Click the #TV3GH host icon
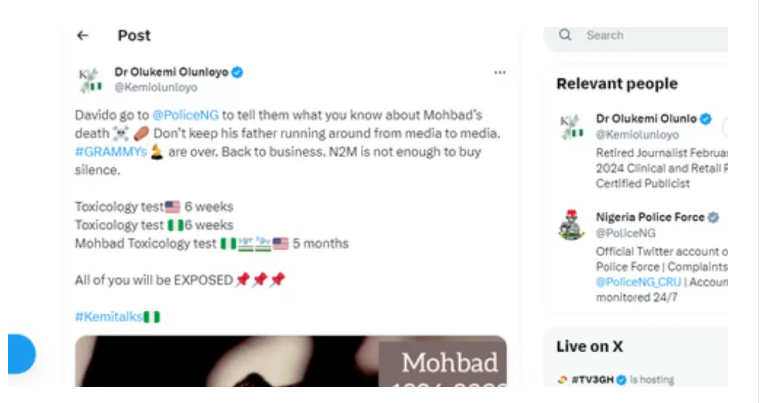 point(562,380)
